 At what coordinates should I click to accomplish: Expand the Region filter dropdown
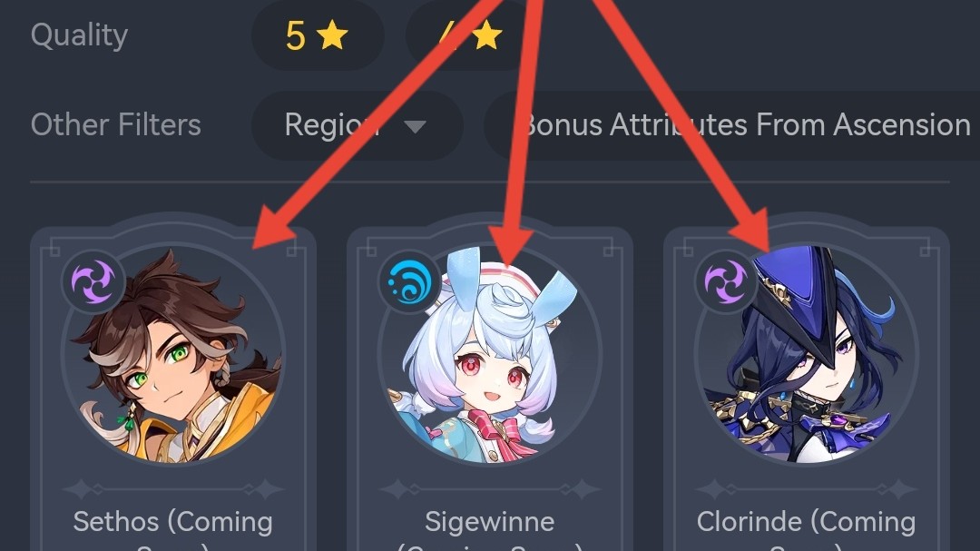click(x=357, y=125)
